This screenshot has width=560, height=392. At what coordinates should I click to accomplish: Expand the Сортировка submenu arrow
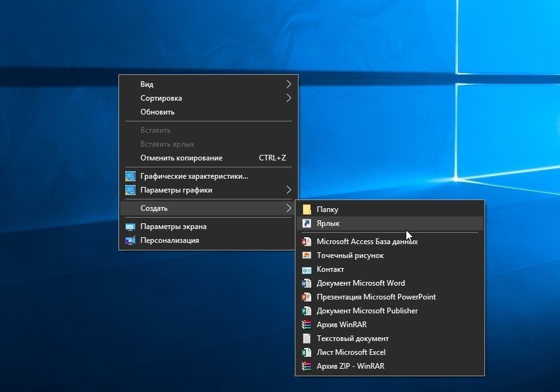tap(289, 98)
